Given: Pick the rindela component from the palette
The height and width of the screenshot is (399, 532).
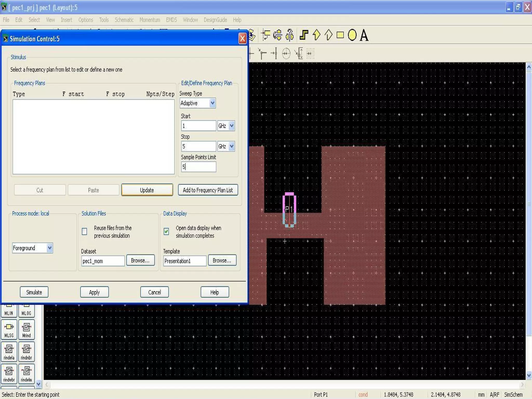Looking at the screenshot, I should click(x=9, y=352).
